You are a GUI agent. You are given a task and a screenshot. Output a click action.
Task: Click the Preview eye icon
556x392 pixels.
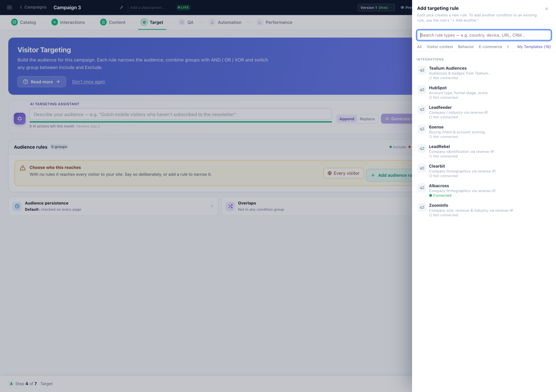tap(402, 7)
